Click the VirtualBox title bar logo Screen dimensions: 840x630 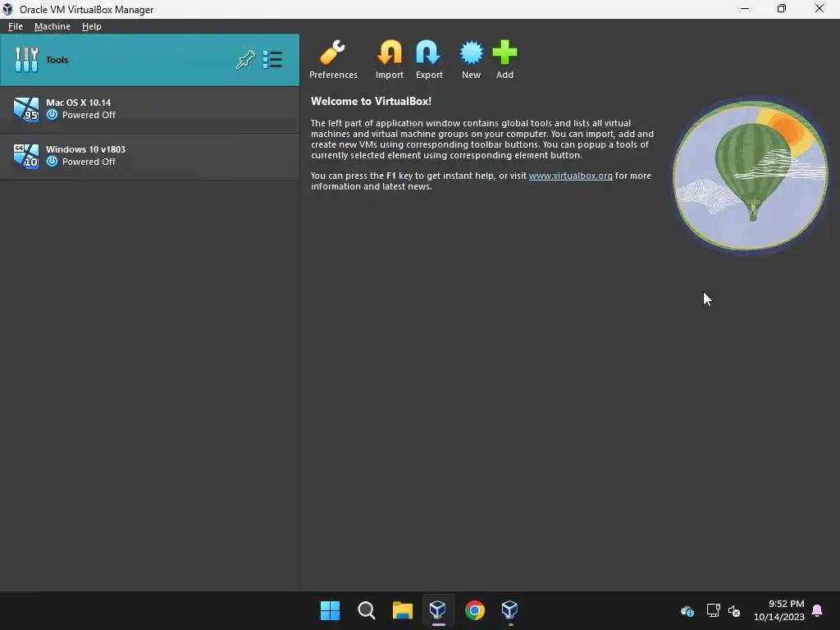7,9
